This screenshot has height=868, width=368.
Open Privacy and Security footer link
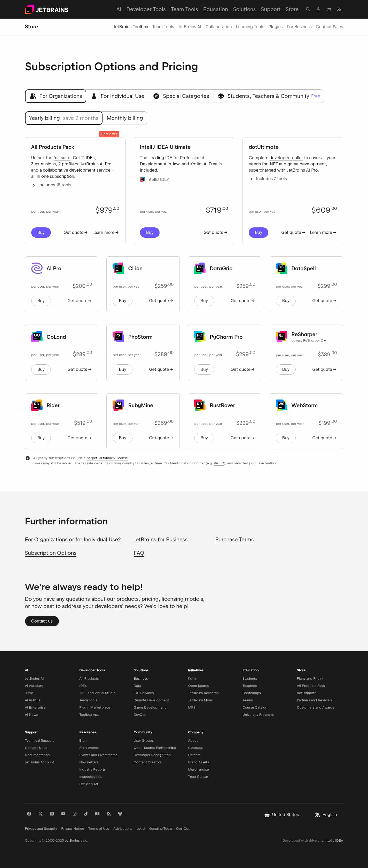[x=41, y=828]
